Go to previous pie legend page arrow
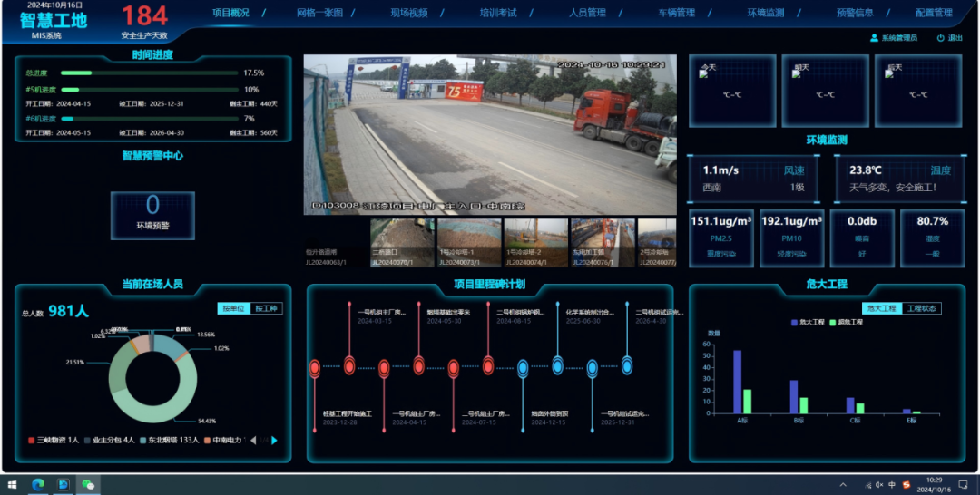980x495 pixels. tap(253, 441)
